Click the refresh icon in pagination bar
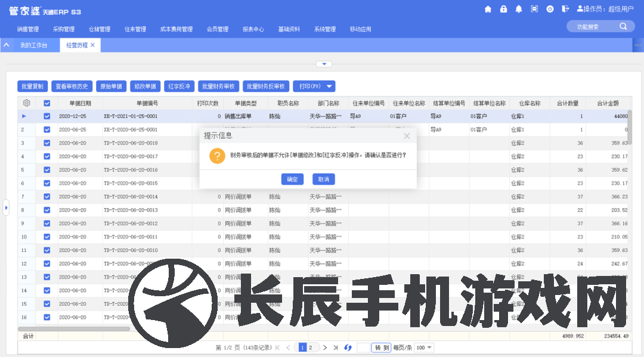644x357 pixels. (348, 347)
